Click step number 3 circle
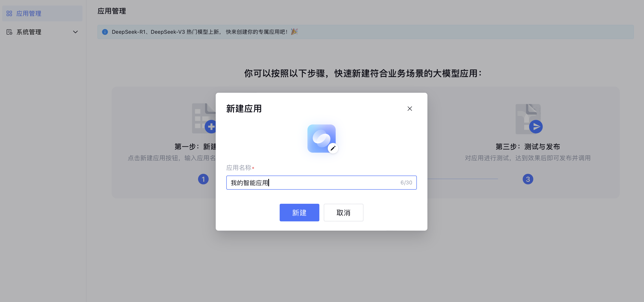The height and width of the screenshot is (302, 644). [528, 179]
